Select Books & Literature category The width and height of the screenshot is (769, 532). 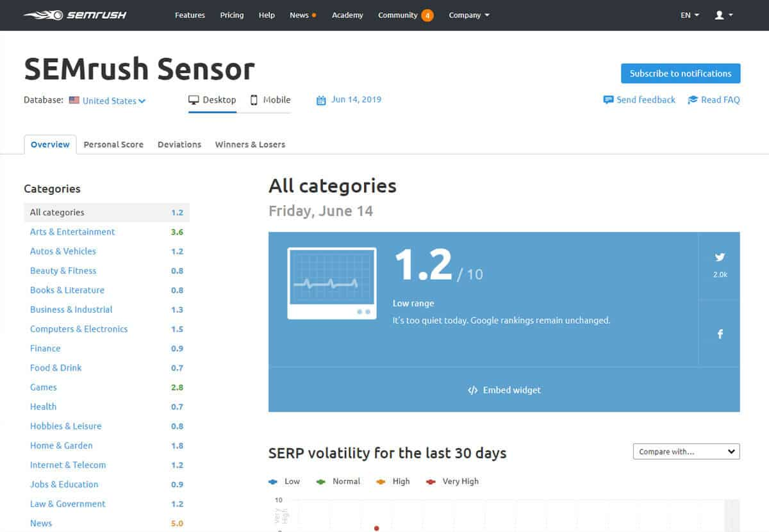pos(67,290)
